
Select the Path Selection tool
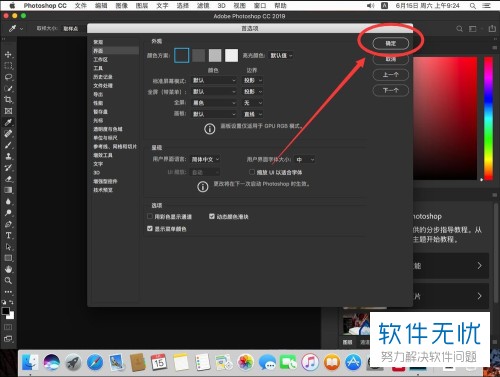(9, 247)
